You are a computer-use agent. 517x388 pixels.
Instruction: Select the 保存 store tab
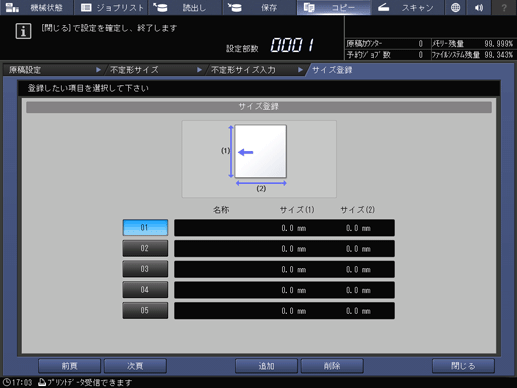pyautogui.click(x=260, y=7)
